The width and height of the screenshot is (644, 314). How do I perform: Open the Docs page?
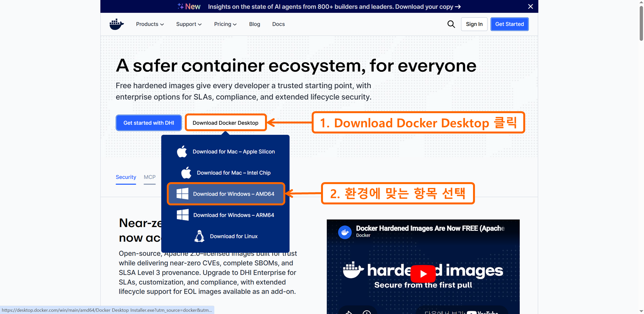click(x=279, y=24)
